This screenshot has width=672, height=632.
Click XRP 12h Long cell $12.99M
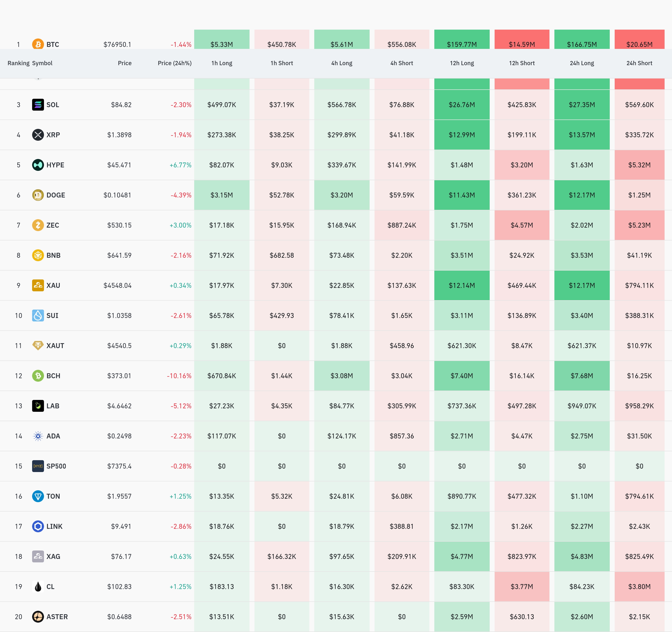pos(462,135)
